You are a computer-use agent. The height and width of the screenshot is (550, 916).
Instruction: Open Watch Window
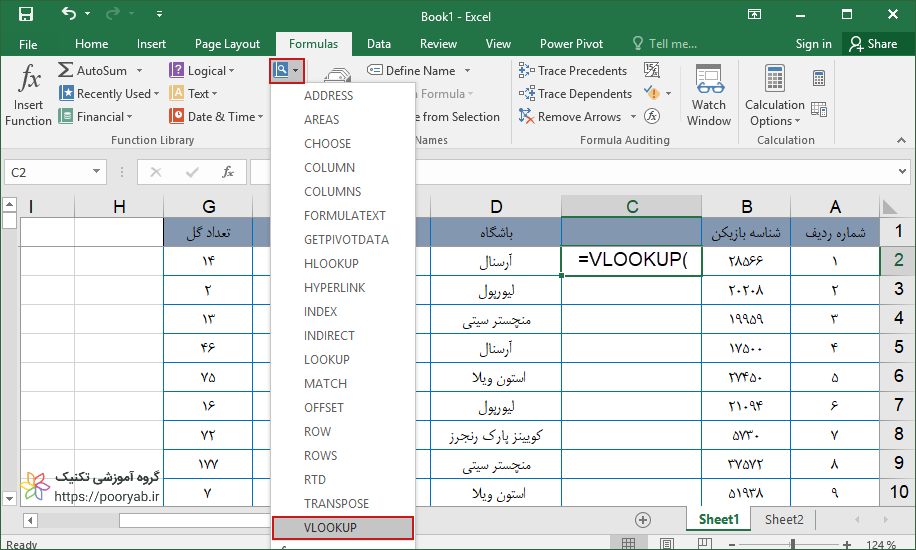point(709,95)
